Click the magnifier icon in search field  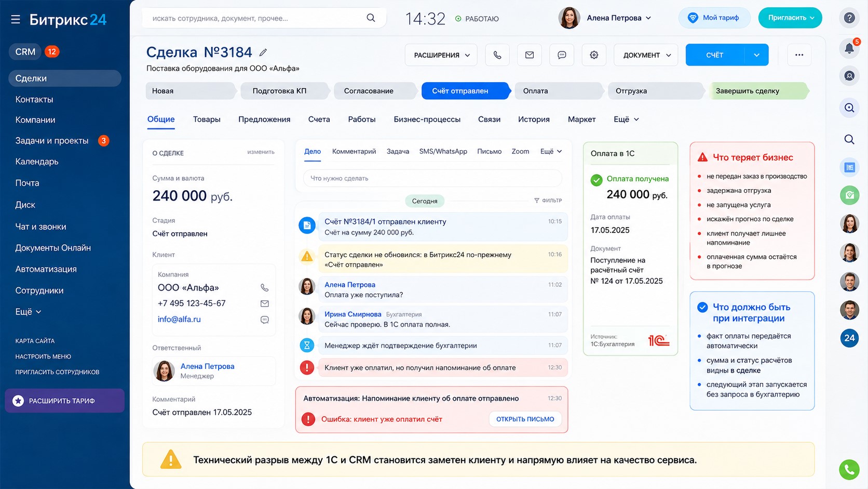(371, 18)
